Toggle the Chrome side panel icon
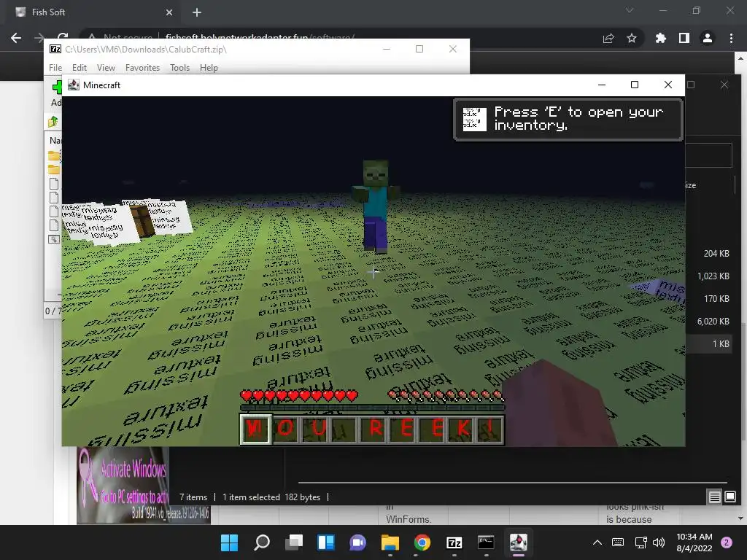The height and width of the screenshot is (560, 747). [684, 38]
